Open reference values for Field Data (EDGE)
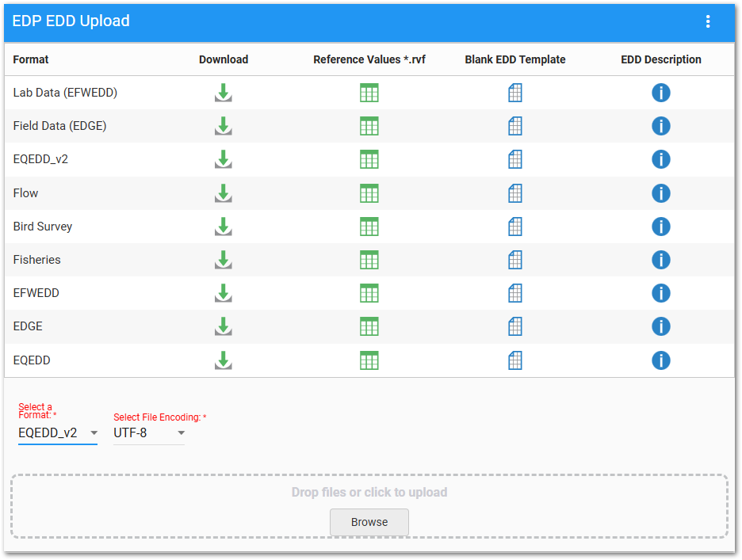 click(x=369, y=126)
